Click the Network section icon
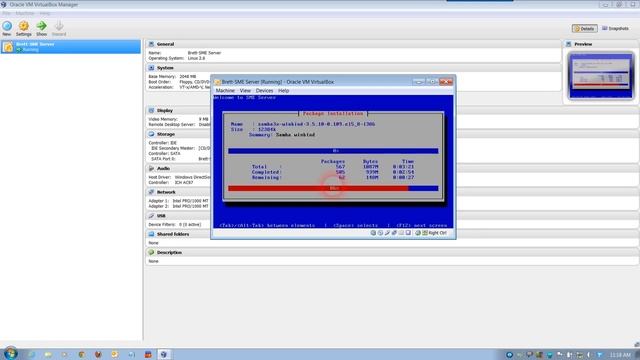 pyautogui.click(x=151, y=192)
